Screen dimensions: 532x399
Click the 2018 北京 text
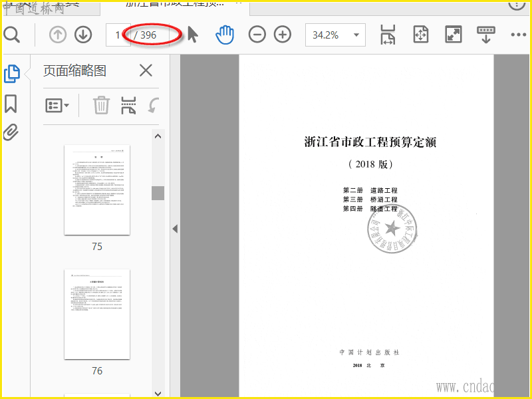[x=369, y=365]
